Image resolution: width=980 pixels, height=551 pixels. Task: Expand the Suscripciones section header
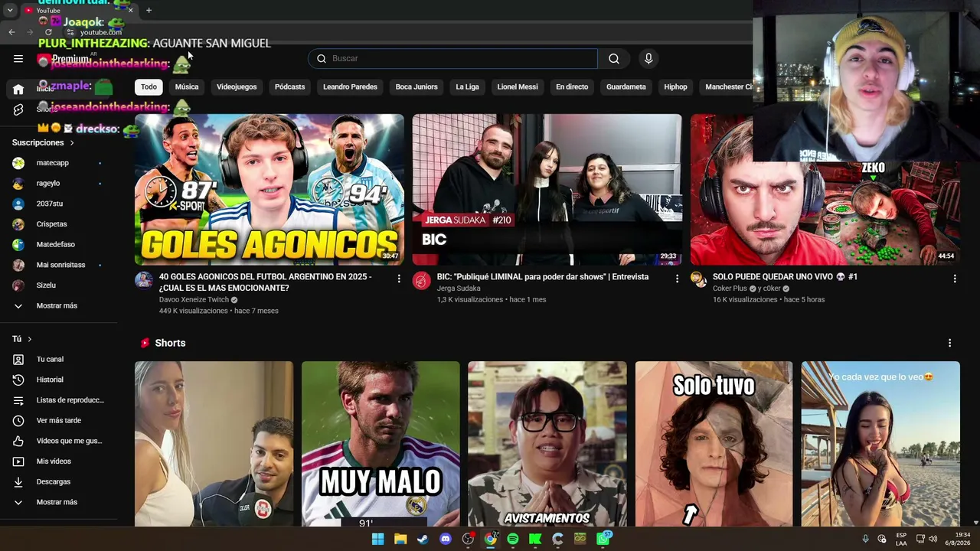coord(43,143)
